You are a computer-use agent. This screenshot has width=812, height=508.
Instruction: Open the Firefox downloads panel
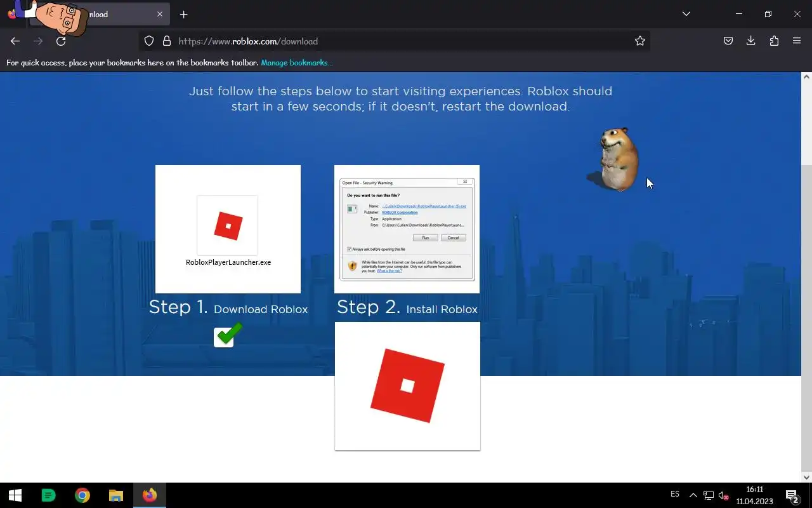[x=751, y=41]
